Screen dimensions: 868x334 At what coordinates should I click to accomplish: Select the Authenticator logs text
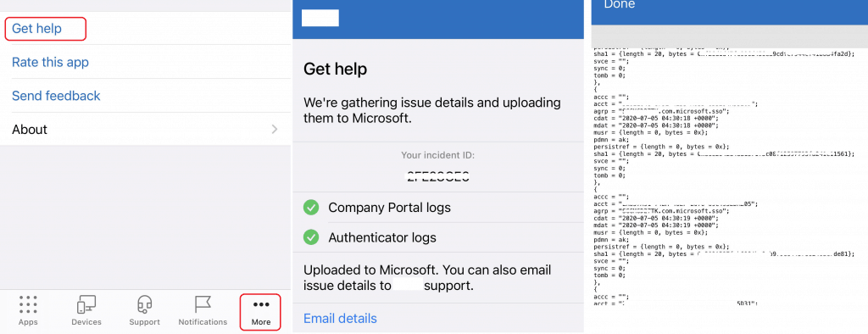382,237
